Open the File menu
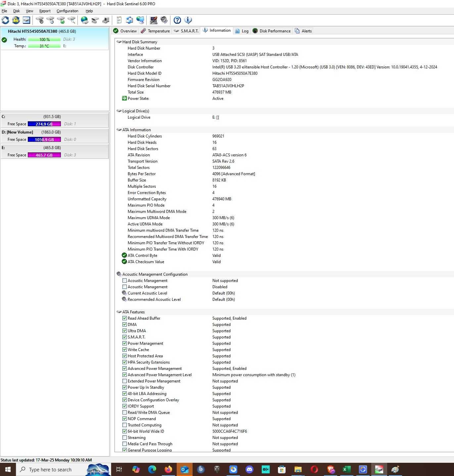 4,11
